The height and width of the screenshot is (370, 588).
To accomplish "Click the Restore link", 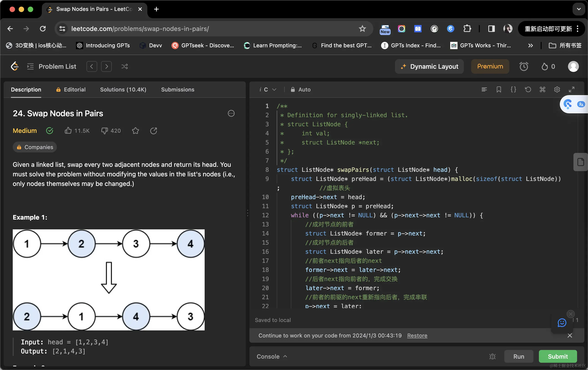I will tap(417, 336).
